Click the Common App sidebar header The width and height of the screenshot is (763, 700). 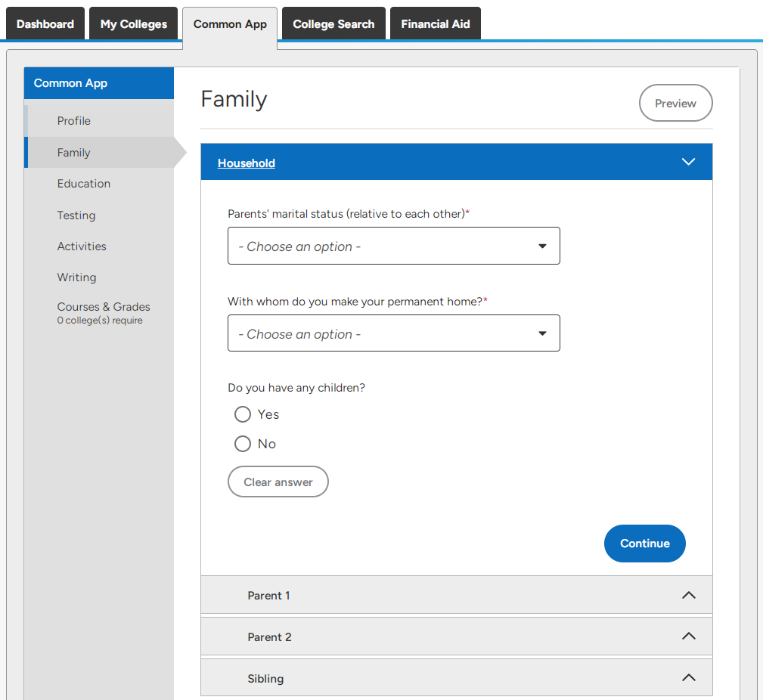(99, 83)
